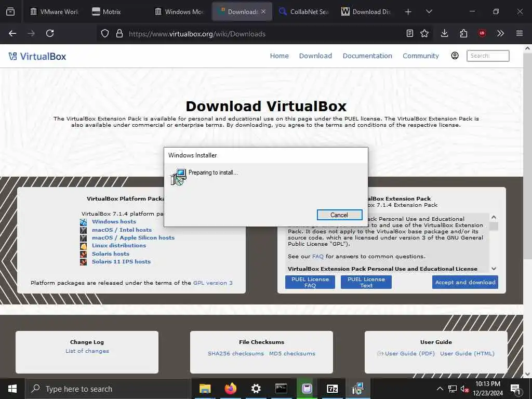
Task: Open the Firefox application menu
Action: 520,33
